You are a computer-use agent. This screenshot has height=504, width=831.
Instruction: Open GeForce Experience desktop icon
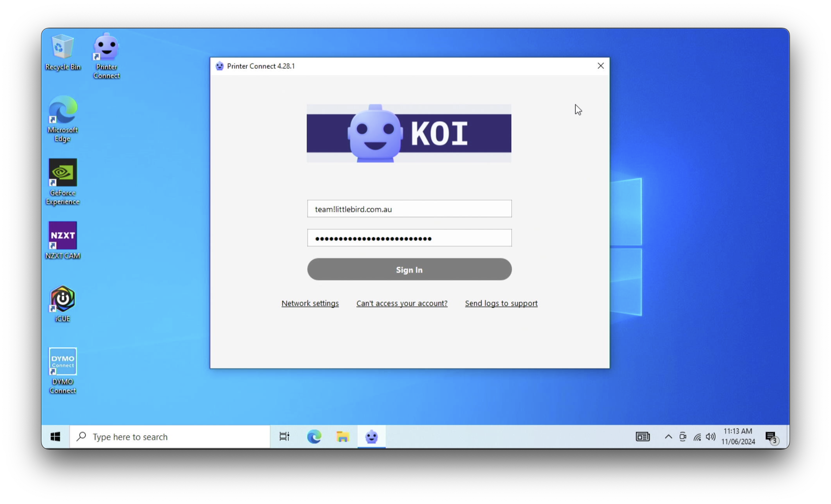[63, 181]
